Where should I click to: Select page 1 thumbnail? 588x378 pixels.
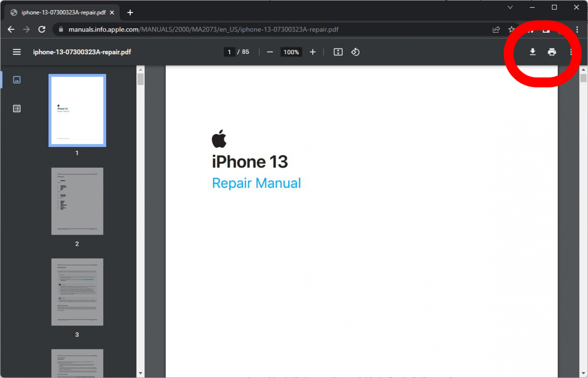(77, 110)
